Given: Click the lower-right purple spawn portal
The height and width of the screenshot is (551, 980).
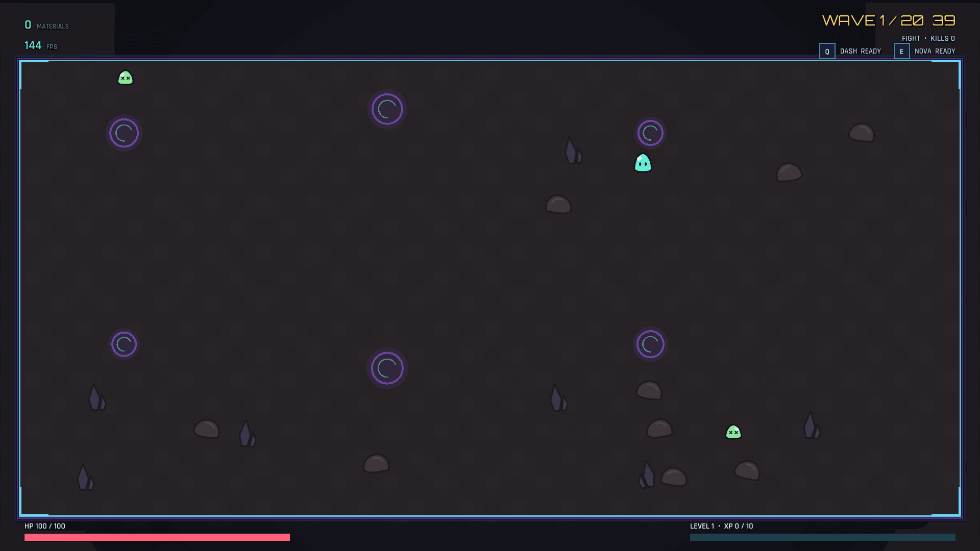Looking at the screenshot, I should pyautogui.click(x=650, y=344).
